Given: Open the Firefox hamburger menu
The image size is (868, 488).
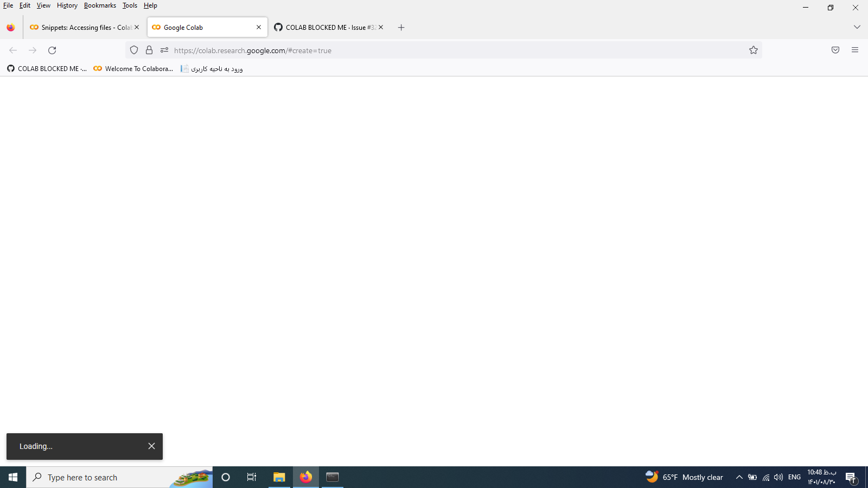Looking at the screenshot, I should (855, 50).
